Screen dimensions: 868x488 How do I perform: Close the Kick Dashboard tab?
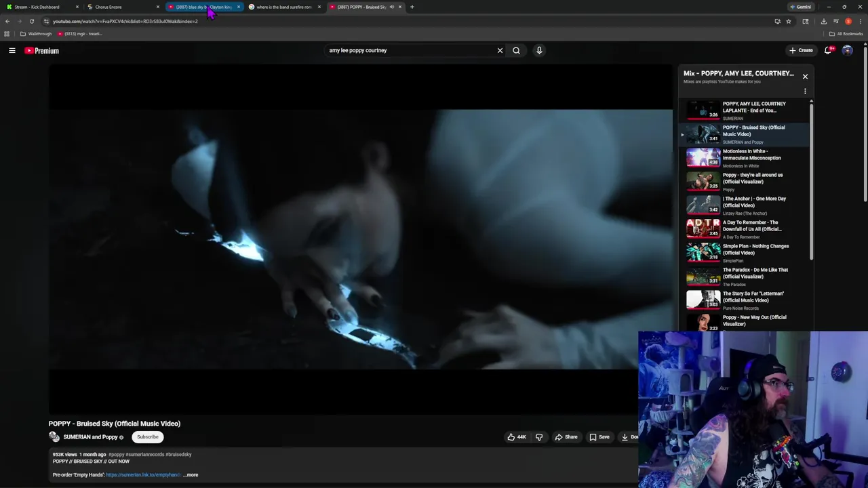[77, 7]
